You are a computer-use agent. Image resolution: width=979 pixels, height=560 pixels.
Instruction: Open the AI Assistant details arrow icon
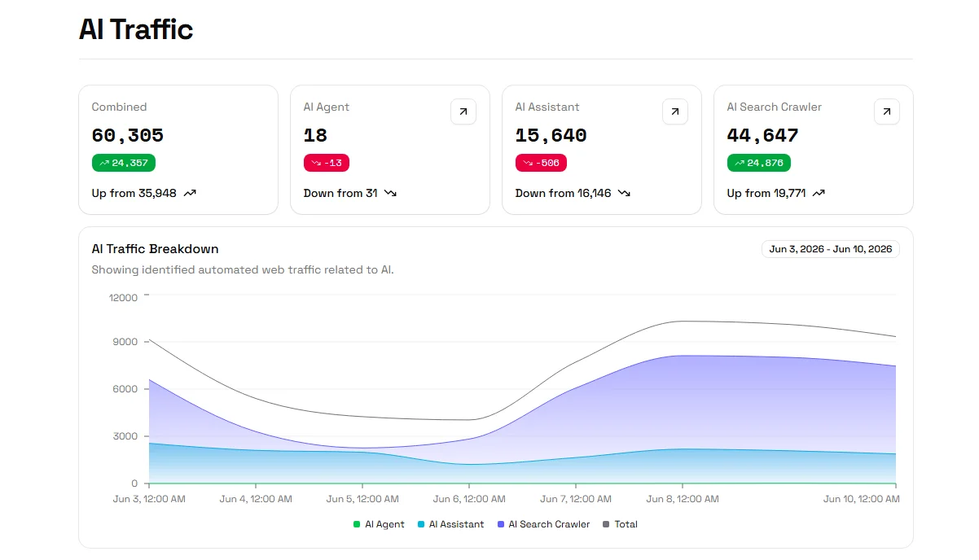675,112
